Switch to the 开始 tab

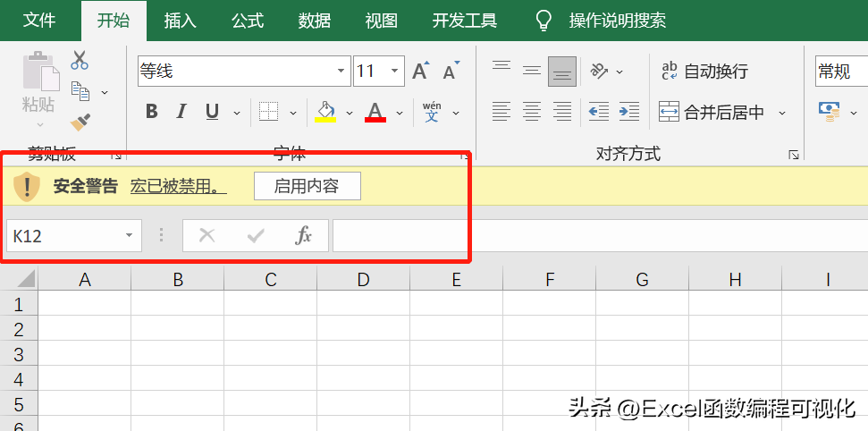click(114, 21)
